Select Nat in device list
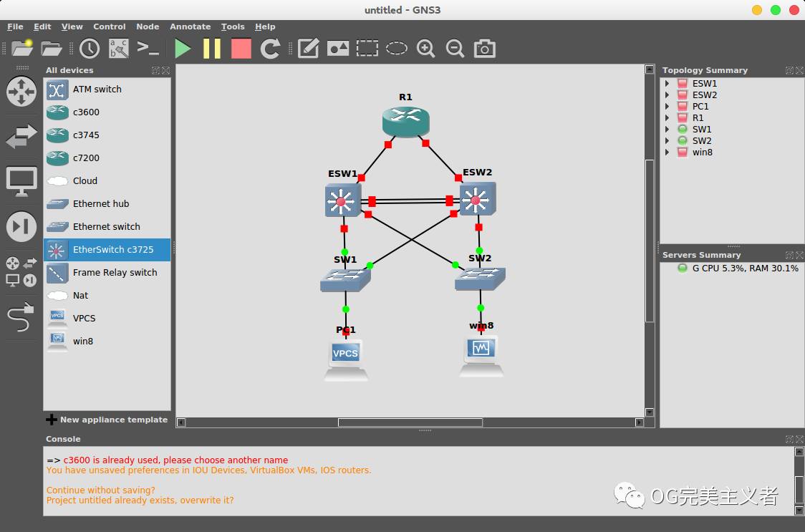The width and height of the screenshot is (805, 532). [107, 295]
